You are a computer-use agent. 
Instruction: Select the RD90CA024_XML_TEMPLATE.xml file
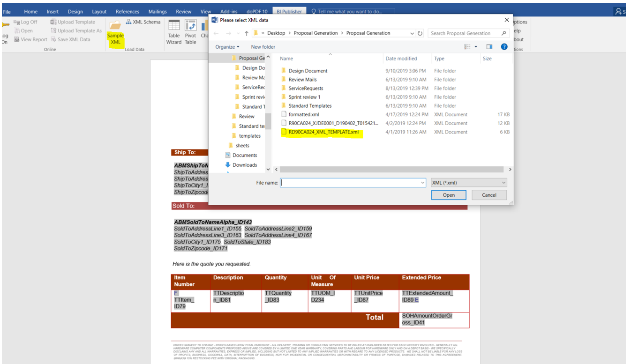point(323,132)
